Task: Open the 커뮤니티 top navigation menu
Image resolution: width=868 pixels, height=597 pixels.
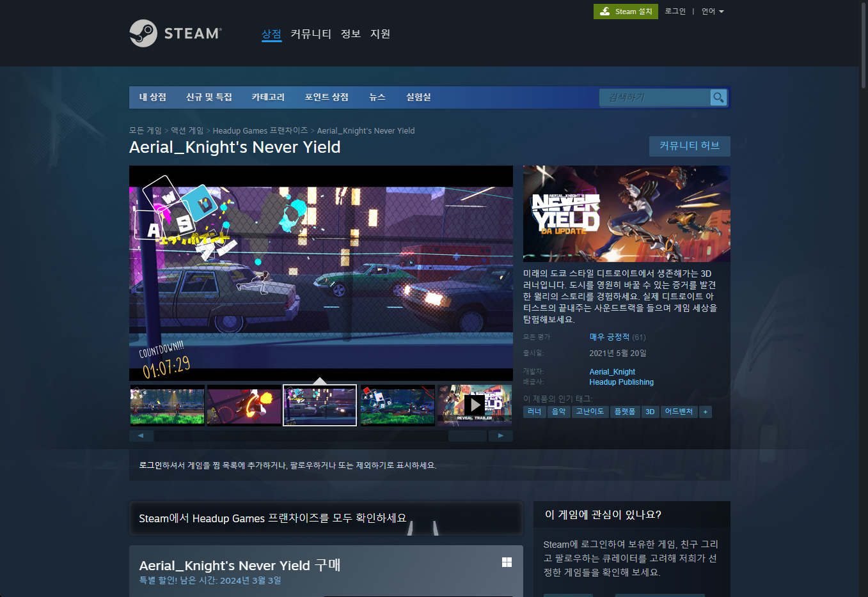Action: click(311, 34)
